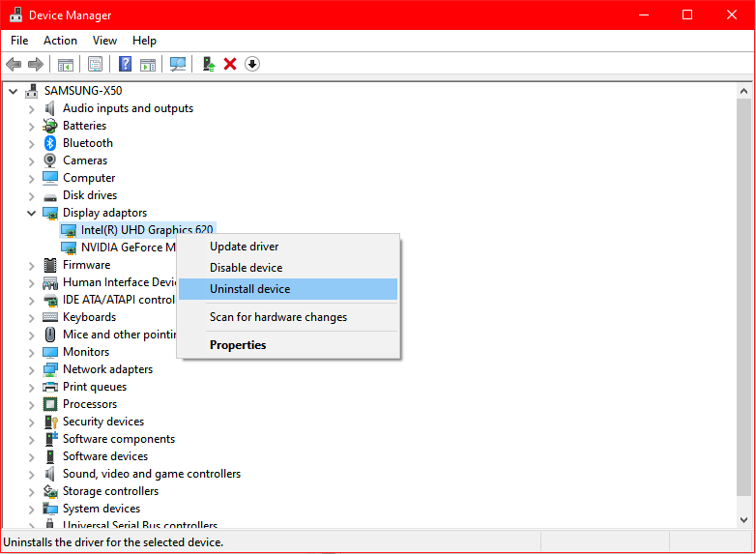Click the scrollbar down arrow
Image resolution: width=756 pixels, height=554 pixels.
click(743, 520)
